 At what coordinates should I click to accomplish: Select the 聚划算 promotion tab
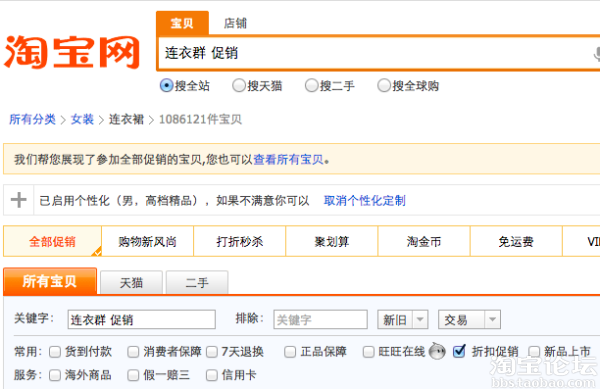(332, 241)
